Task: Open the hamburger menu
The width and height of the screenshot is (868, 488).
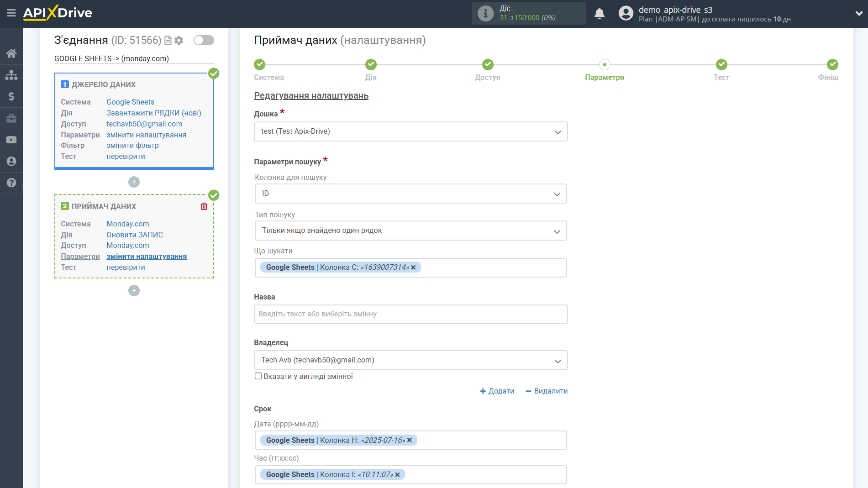Action: pos(11,13)
